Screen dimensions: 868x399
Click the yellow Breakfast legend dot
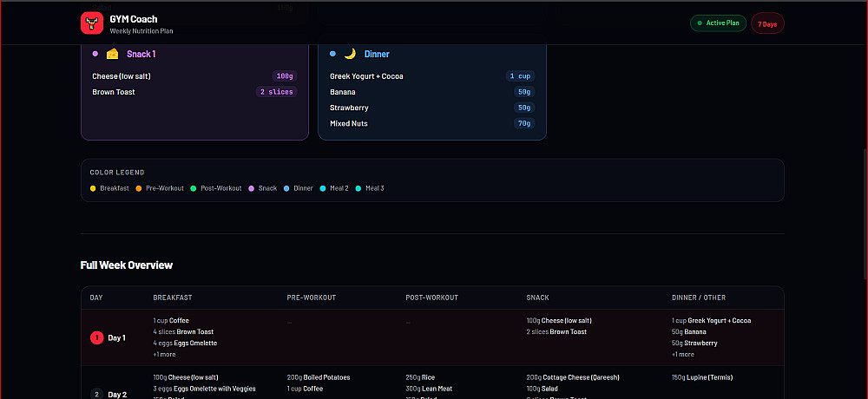coord(93,188)
